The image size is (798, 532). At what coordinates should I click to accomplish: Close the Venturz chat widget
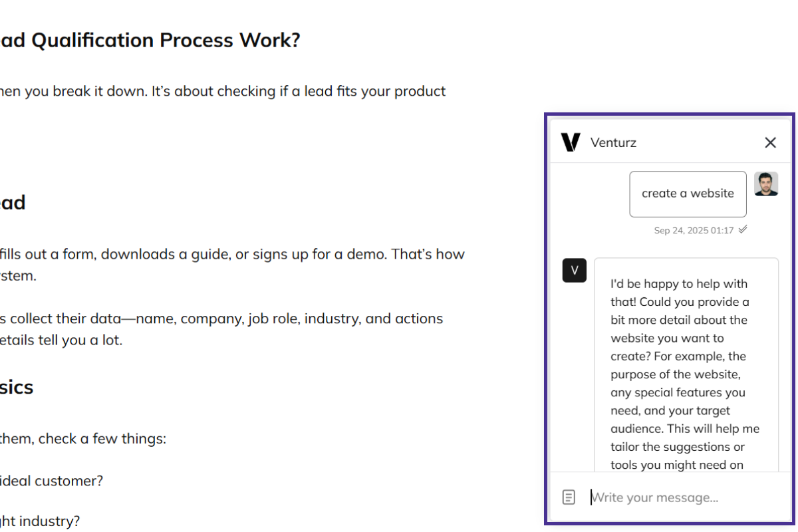coord(770,142)
